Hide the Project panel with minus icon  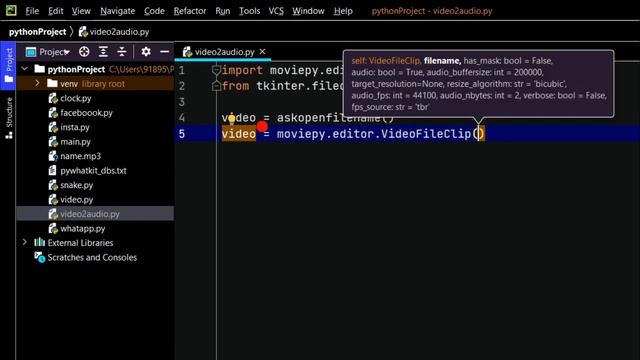coord(164,51)
